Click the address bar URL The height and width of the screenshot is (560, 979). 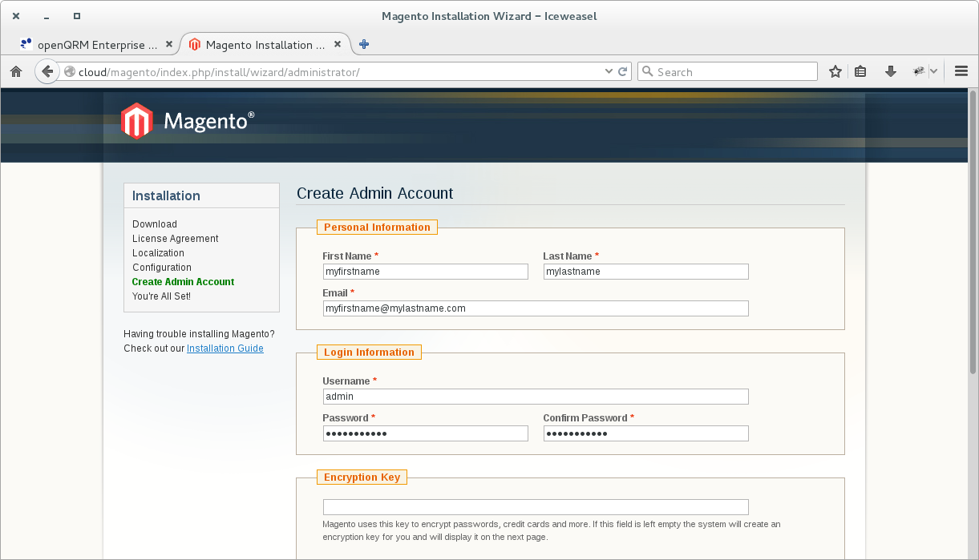pyautogui.click(x=219, y=72)
